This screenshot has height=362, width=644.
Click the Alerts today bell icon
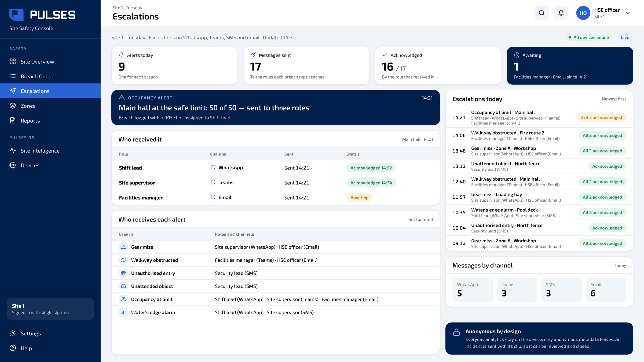click(121, 55)
